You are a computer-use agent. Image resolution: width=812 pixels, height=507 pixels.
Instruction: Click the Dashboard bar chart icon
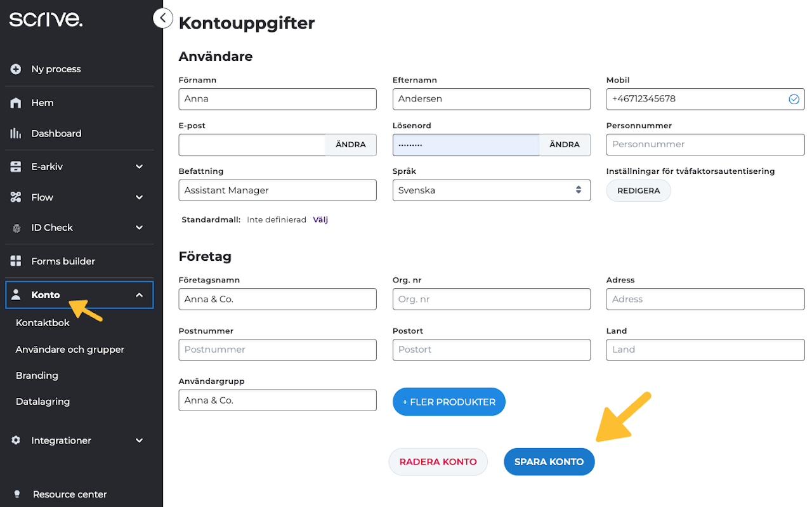16,133
